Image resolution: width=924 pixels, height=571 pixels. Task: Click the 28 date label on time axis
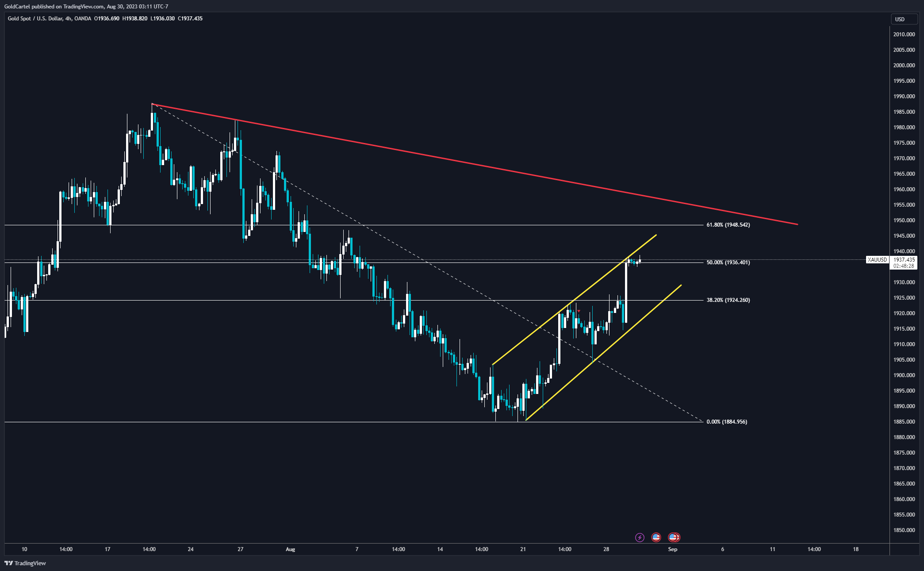(606, 549)
